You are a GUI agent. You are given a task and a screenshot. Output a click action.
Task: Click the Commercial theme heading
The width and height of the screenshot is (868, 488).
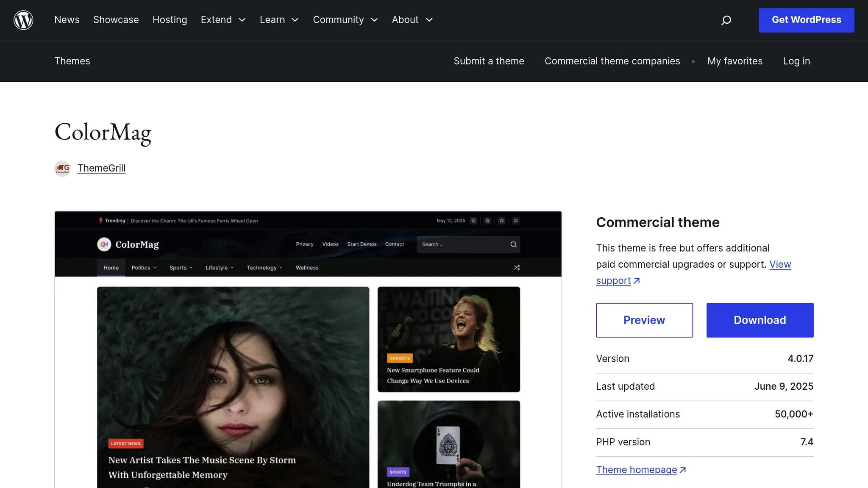coord(658,222)
